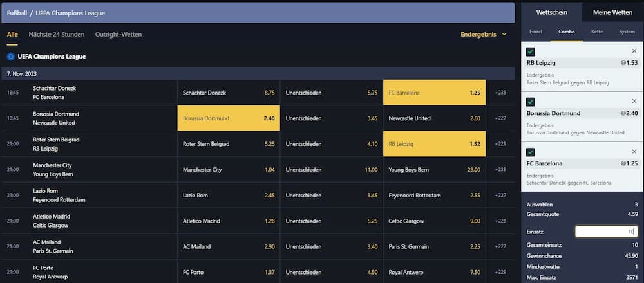Remove RB Leipzig selection from bet slip

tap(634, 51)
